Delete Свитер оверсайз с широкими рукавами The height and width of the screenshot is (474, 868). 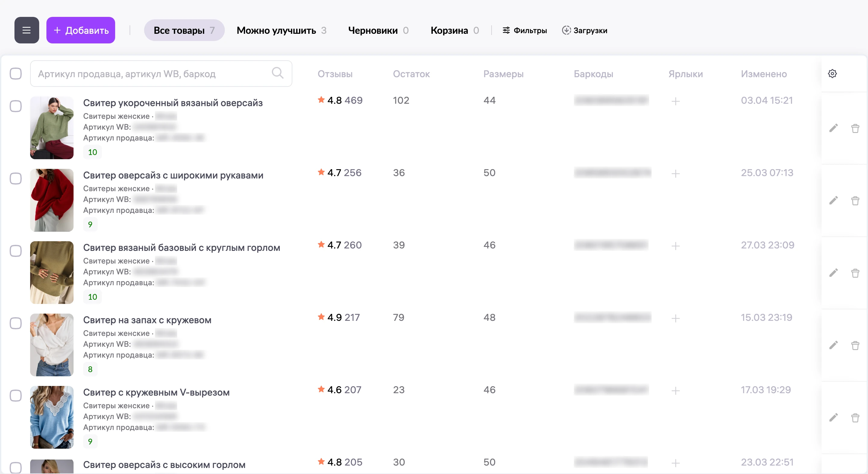click(855, 201)
